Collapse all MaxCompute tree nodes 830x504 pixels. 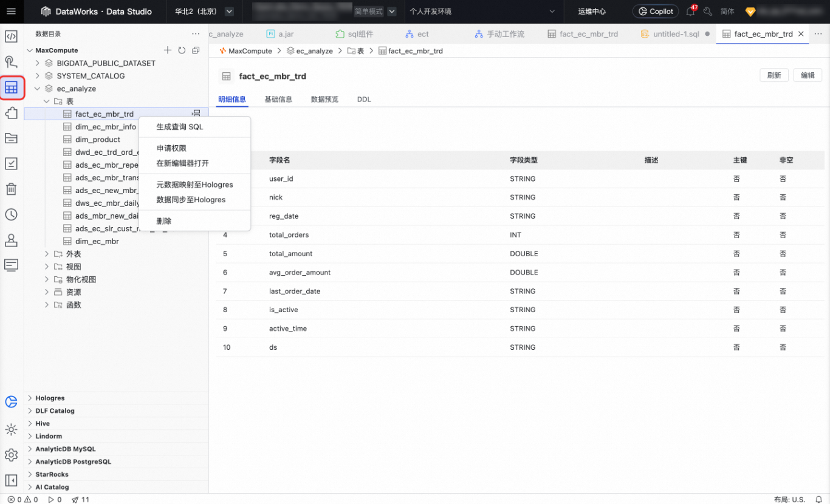(196, 50)
